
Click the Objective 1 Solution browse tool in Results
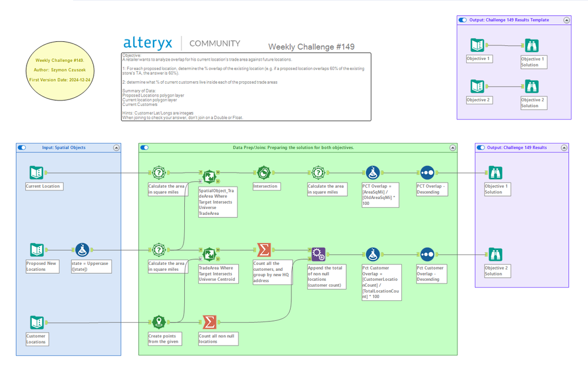496,173
